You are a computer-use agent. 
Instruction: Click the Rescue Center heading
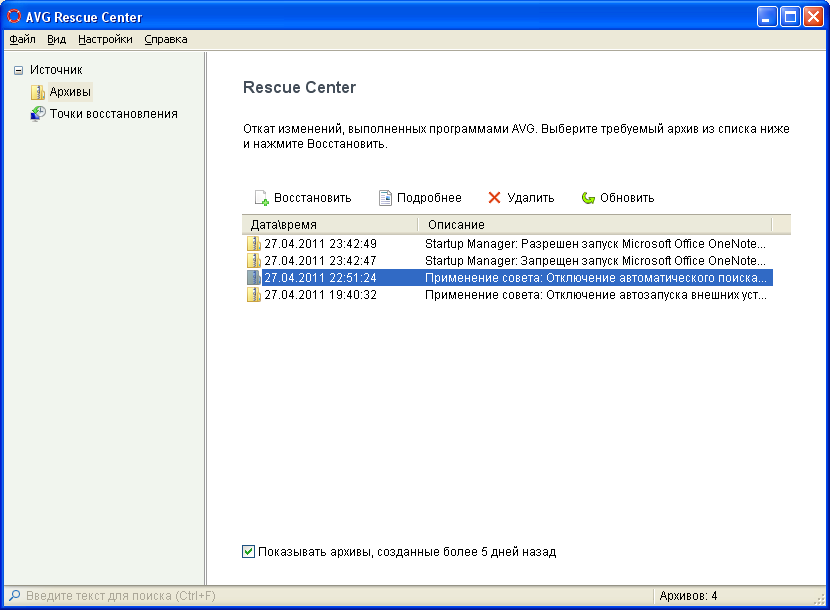tap(299, 87)
